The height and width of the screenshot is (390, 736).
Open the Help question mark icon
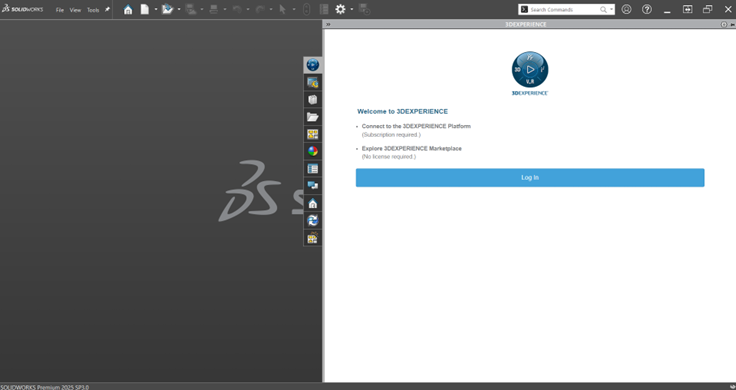(647, 9)
